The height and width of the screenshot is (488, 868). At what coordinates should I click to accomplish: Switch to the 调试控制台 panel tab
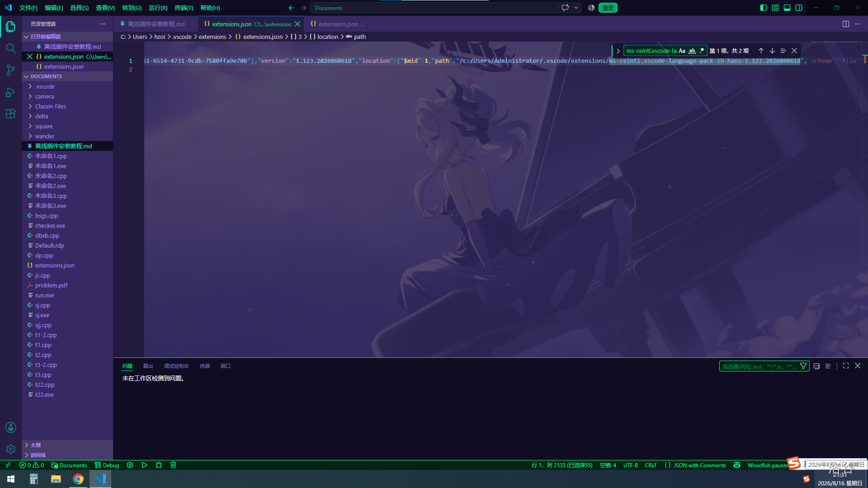pos(176,366)
